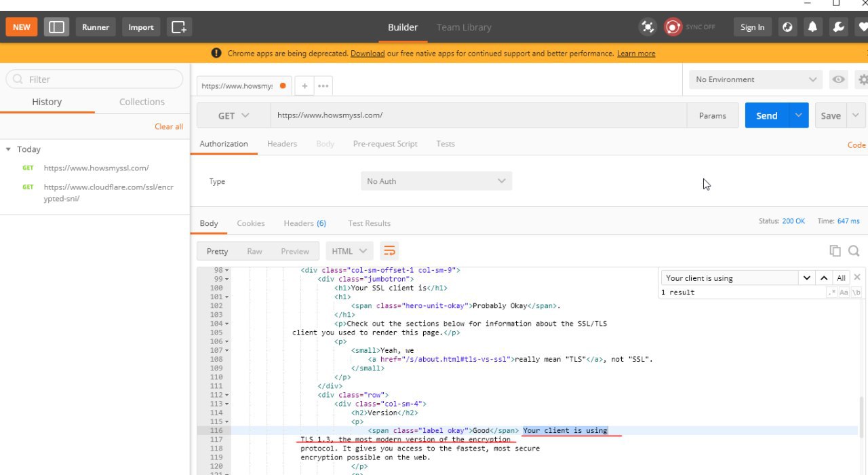This screenshot has width=868, height=475.
Task: Open the Send dropdown arrow
Action: pyautogui.click(x=799, y=115)
